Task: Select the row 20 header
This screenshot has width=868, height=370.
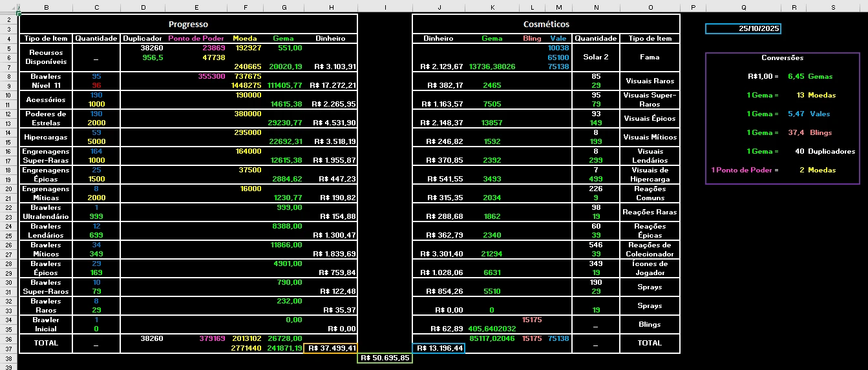Action: point(9,189)
